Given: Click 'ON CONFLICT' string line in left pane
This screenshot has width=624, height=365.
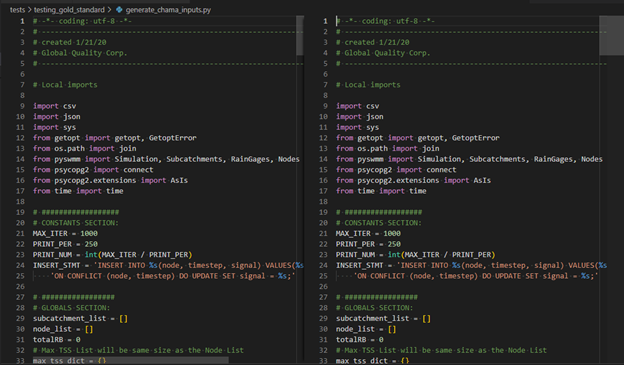Looking at the screenshot, I should click(173, 276).
